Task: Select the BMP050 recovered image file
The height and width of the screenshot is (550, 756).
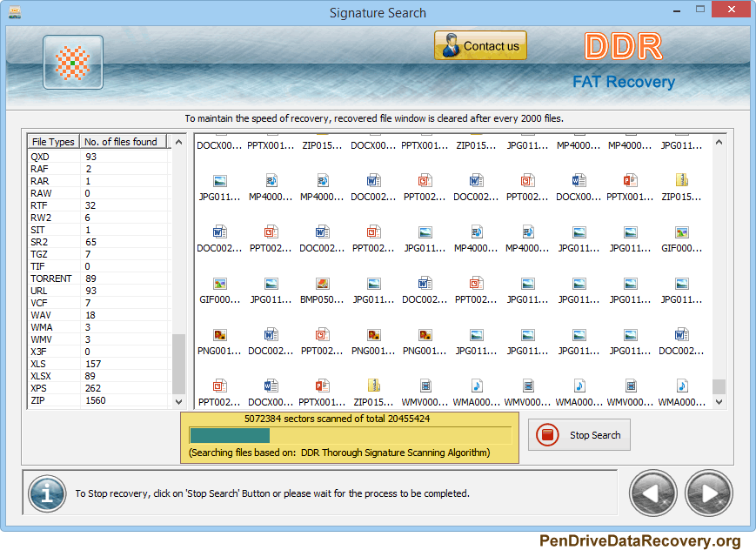Action: click(x=322, y=283)
